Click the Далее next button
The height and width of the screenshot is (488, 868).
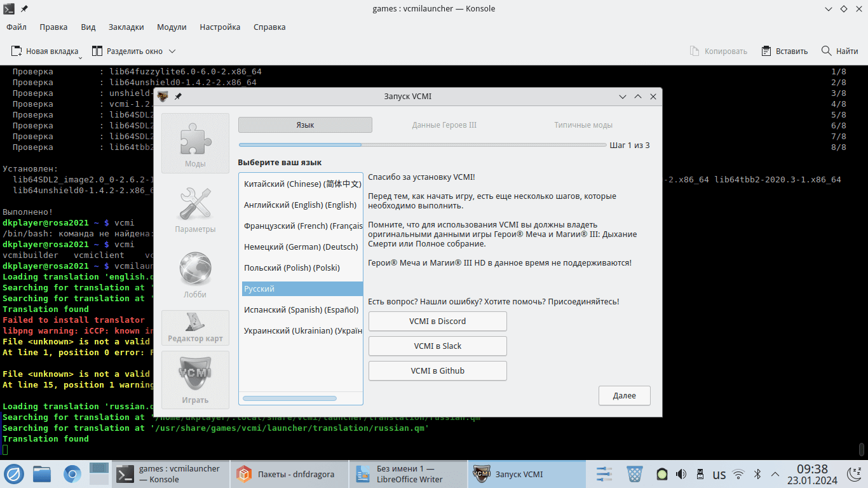click(x=625, y=396)
